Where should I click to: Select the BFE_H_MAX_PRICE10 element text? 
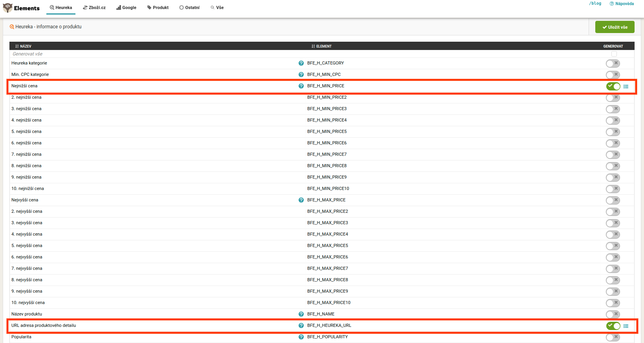pyautogui.click(x=329, y=302)
